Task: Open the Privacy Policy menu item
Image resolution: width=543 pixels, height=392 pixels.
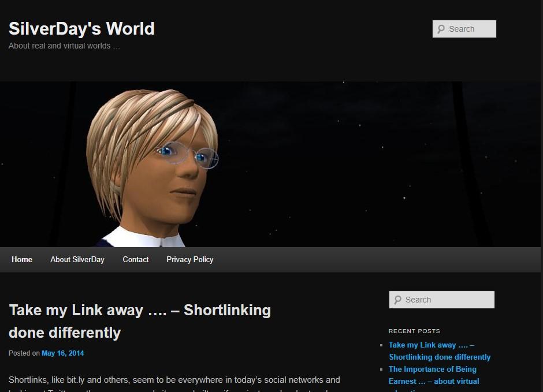Action: tap(190, 259)
